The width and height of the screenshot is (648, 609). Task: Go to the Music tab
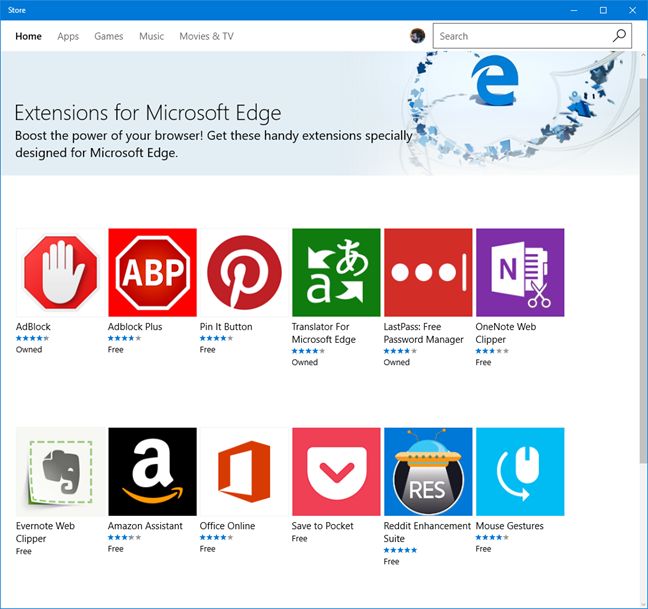click(x=151, y=36)
